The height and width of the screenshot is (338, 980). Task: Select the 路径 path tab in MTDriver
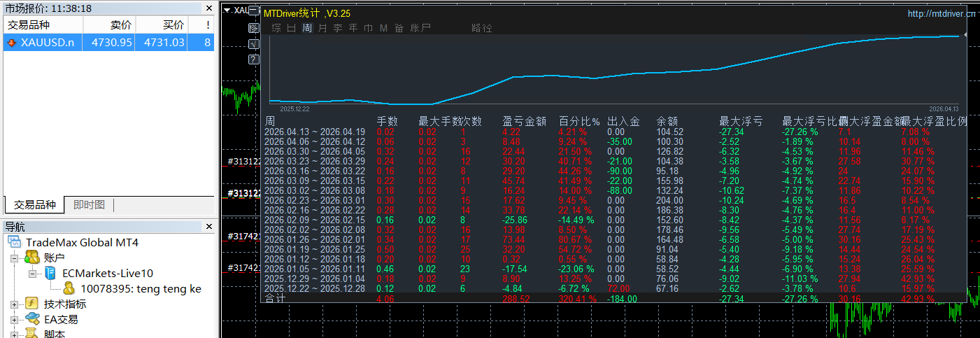click(482, 28)
